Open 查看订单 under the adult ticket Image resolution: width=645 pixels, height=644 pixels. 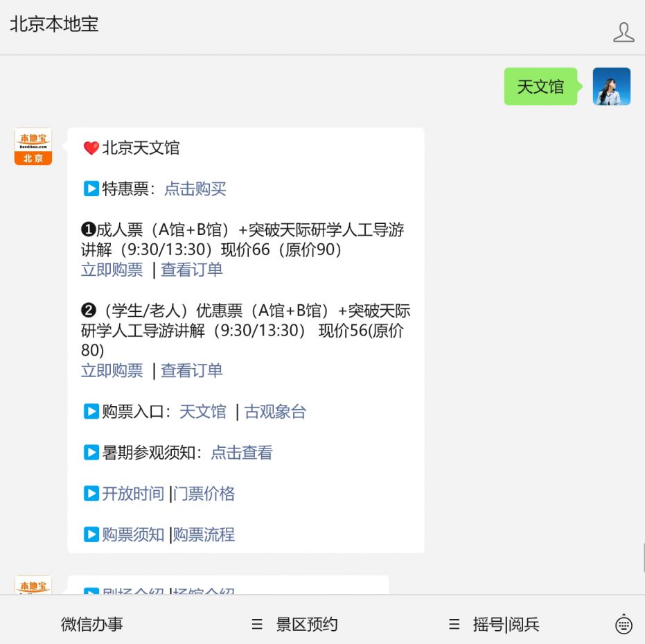(x=192, y=270)
